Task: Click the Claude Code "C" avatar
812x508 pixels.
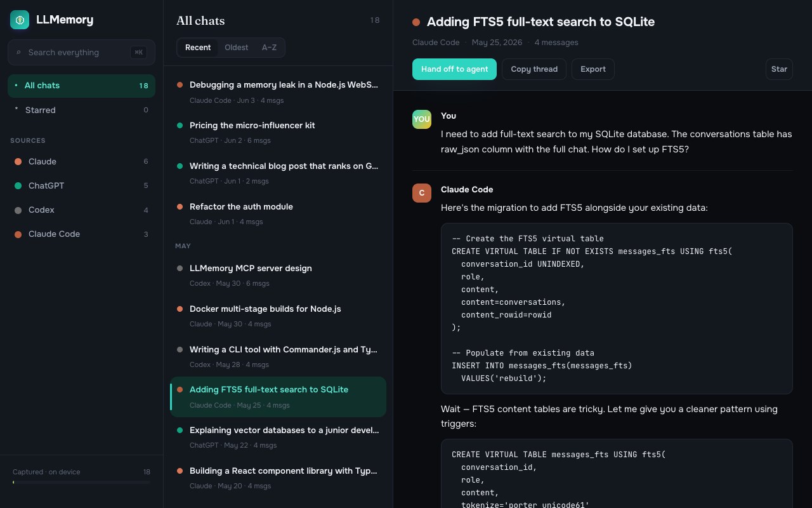Action: pyautogui.click(x=422, y=193)
